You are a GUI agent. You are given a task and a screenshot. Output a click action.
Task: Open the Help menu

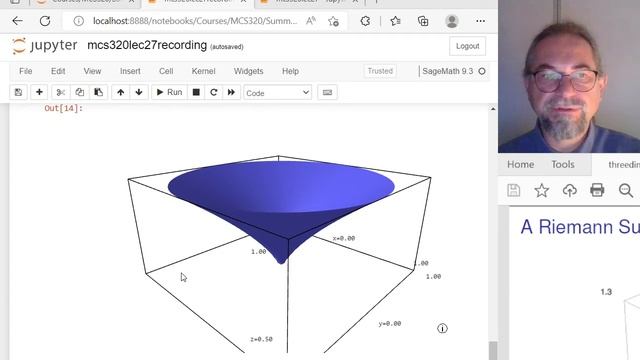tap(290, 71)
